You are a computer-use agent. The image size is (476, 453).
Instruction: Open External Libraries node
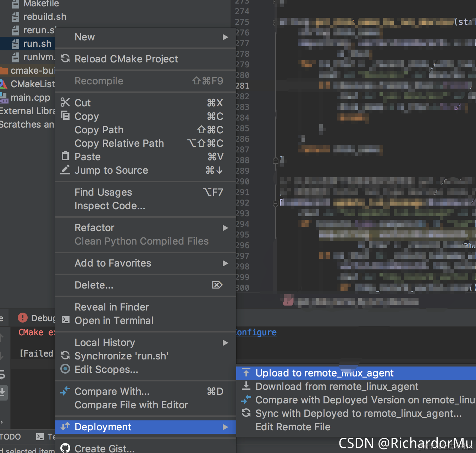click(28, 111)
